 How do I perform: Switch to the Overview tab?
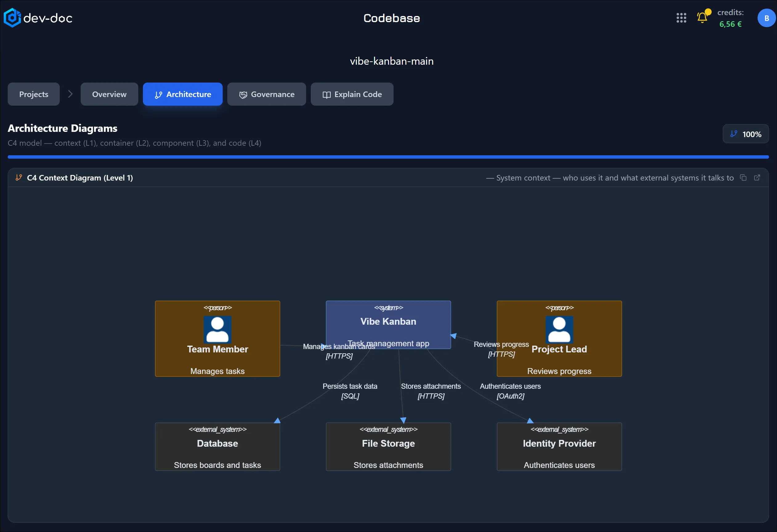click(109, 94)
